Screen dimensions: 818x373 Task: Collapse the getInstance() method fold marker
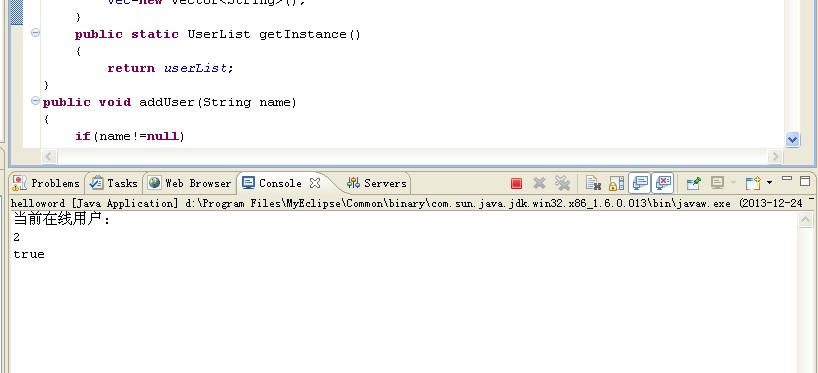35,32
